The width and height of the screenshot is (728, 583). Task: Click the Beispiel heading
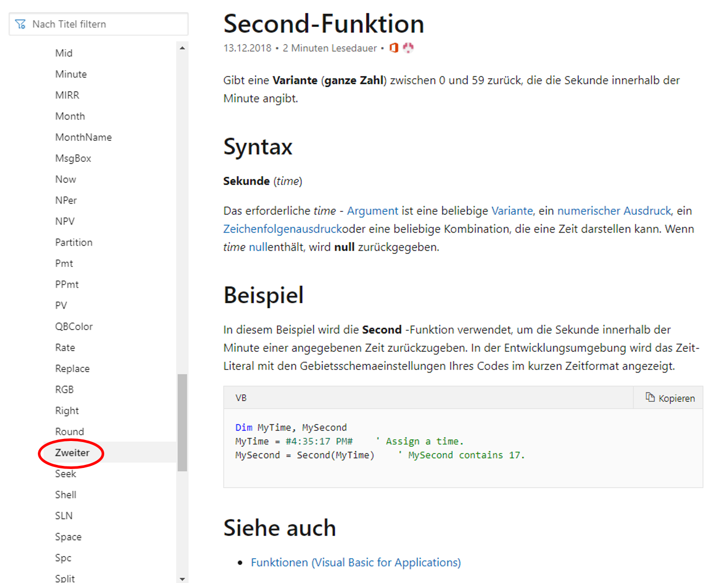(263, 295)
